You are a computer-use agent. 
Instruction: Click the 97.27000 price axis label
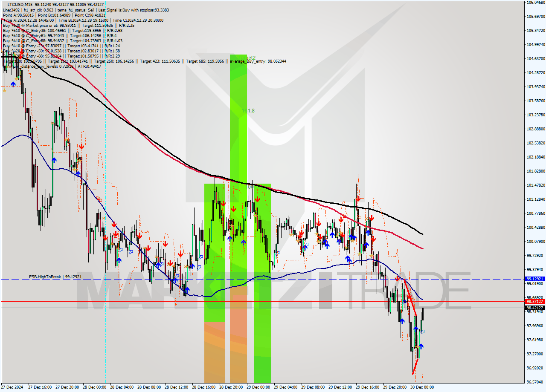click(x=534, y=354)
